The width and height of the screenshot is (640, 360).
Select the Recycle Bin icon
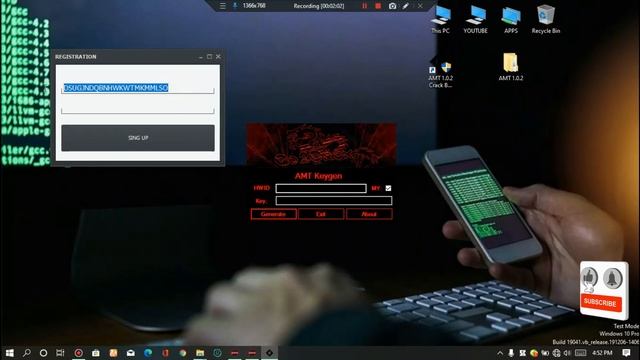pyautogui.click(x=546, y=19)
